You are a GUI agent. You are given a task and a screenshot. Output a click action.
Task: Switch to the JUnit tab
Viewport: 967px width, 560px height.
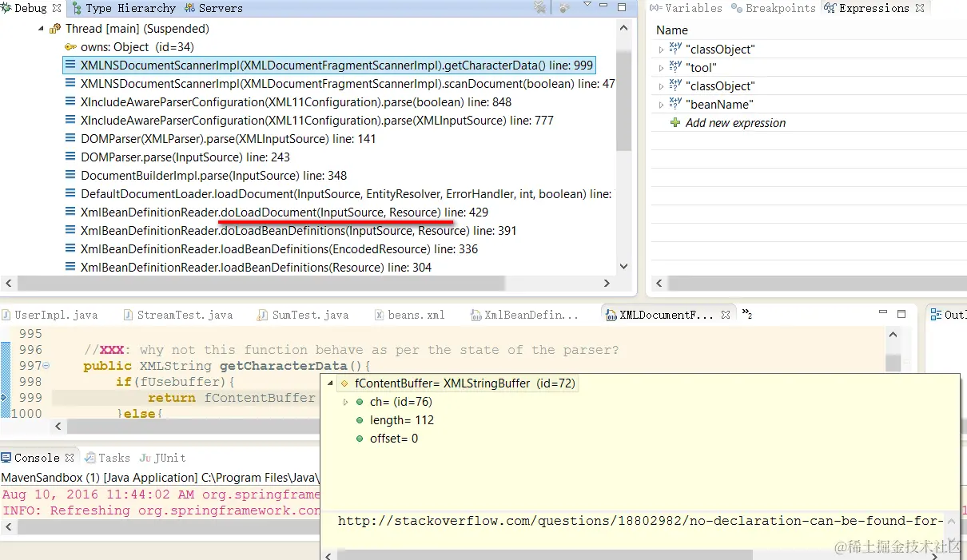[x=162, y=458]
